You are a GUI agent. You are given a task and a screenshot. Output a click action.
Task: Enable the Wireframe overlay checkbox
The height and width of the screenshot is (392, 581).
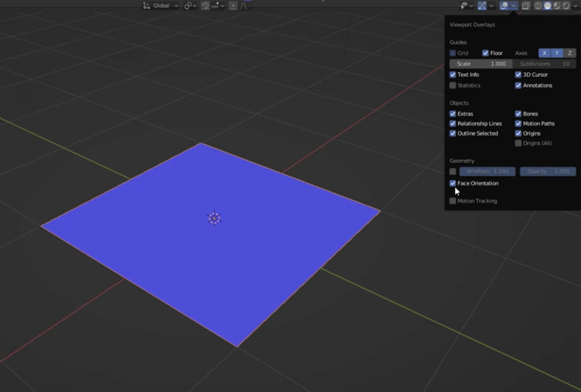coord(453,172)
